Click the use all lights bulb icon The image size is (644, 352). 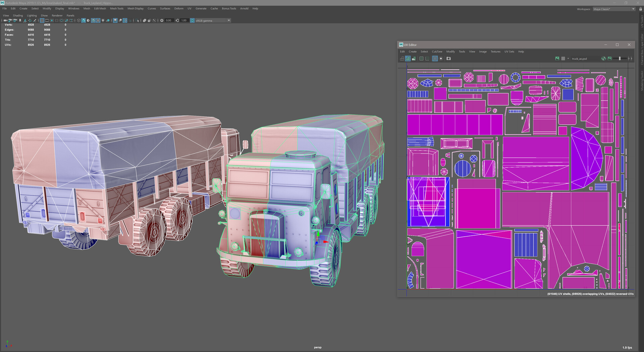tap(103, 20)
